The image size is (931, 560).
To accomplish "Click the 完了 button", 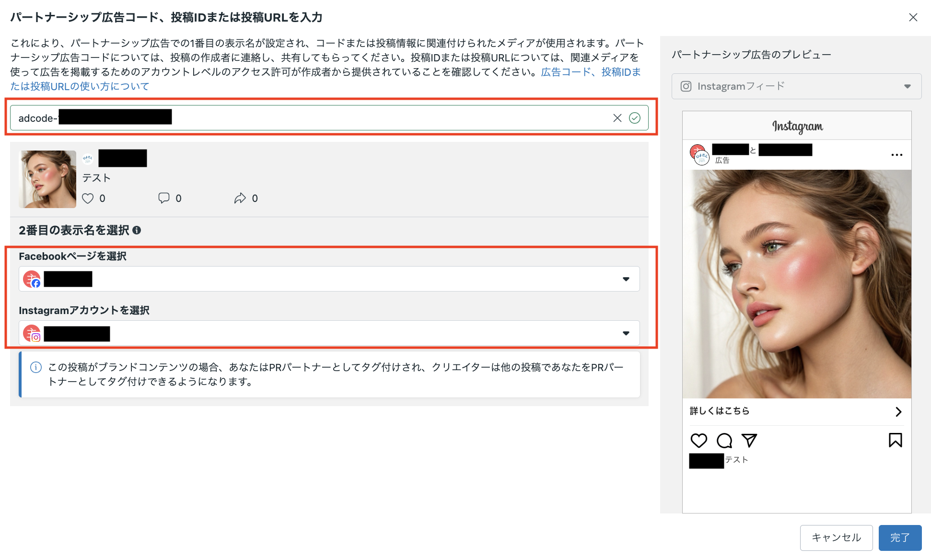I will pos(900,537).
